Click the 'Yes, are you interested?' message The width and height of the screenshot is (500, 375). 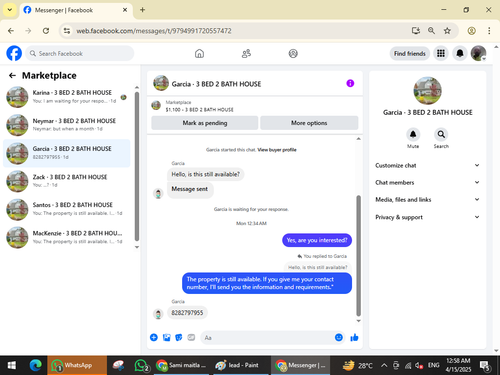coord(317,240)
